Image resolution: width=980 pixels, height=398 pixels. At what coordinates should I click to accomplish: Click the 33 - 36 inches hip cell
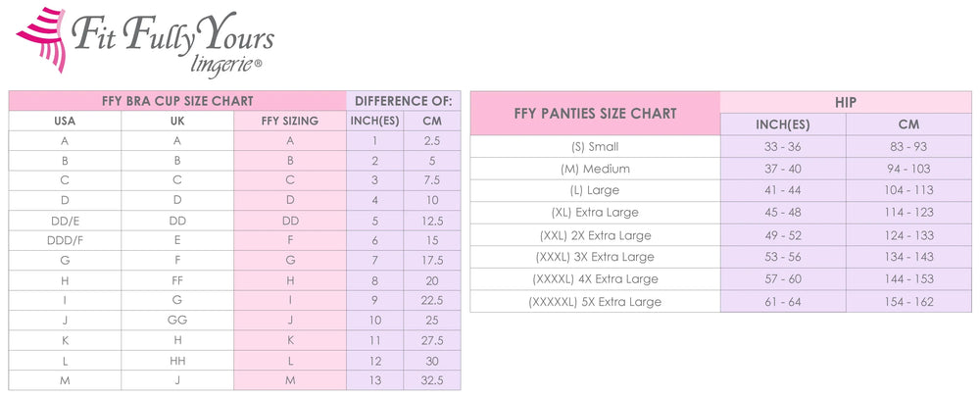[783, 146]
